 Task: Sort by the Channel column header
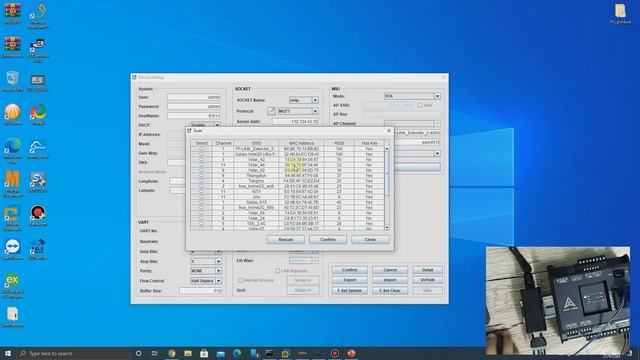(x=223, y=143)
